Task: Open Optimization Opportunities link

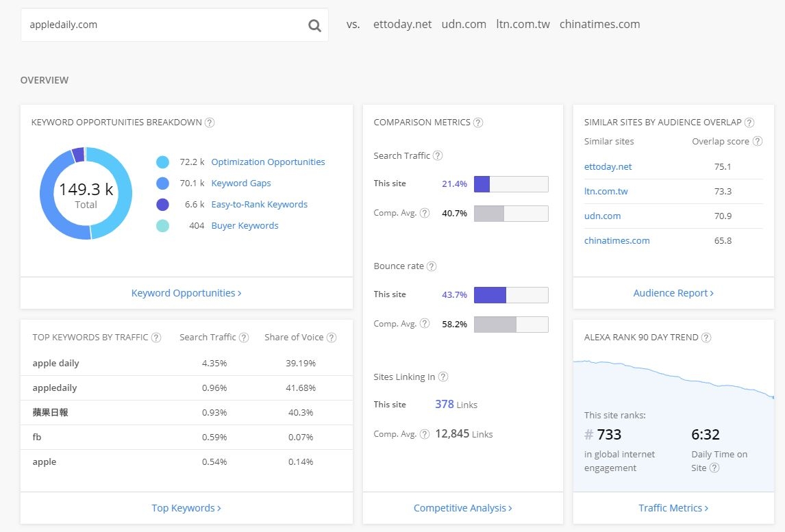Action: point(268,162)
